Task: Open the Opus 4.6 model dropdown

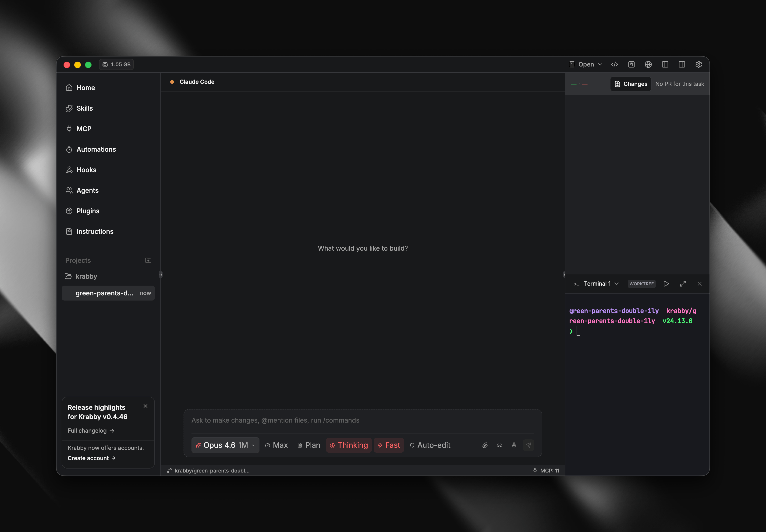Action: click(x=225, y=445)
